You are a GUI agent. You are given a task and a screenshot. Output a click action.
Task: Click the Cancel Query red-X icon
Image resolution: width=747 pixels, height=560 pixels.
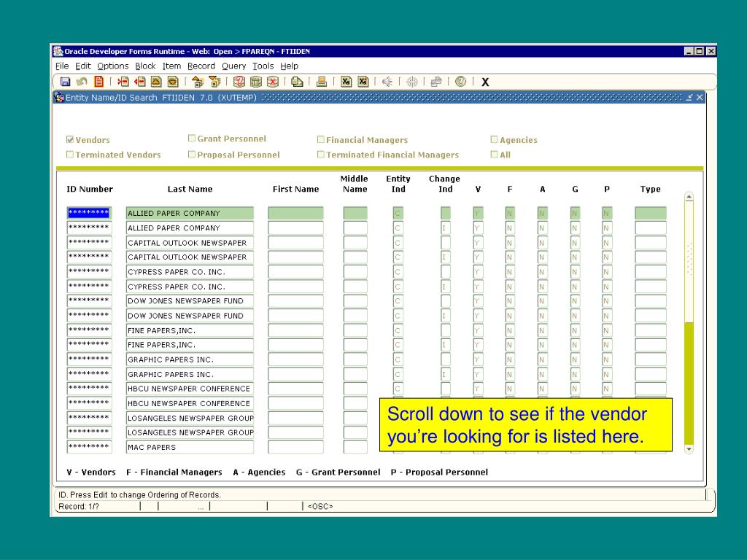point(273,82)
